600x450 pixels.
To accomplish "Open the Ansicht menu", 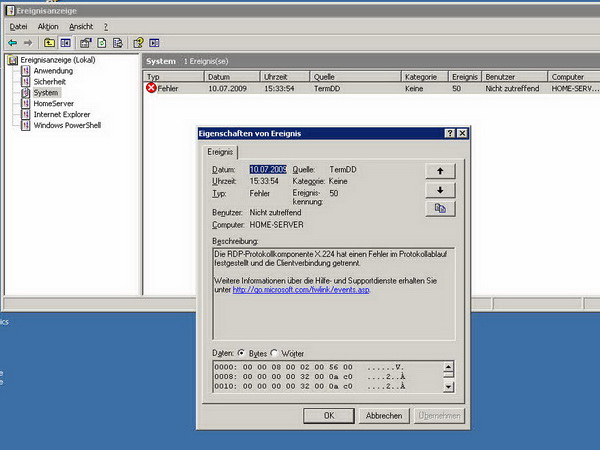I will [81, 26].
